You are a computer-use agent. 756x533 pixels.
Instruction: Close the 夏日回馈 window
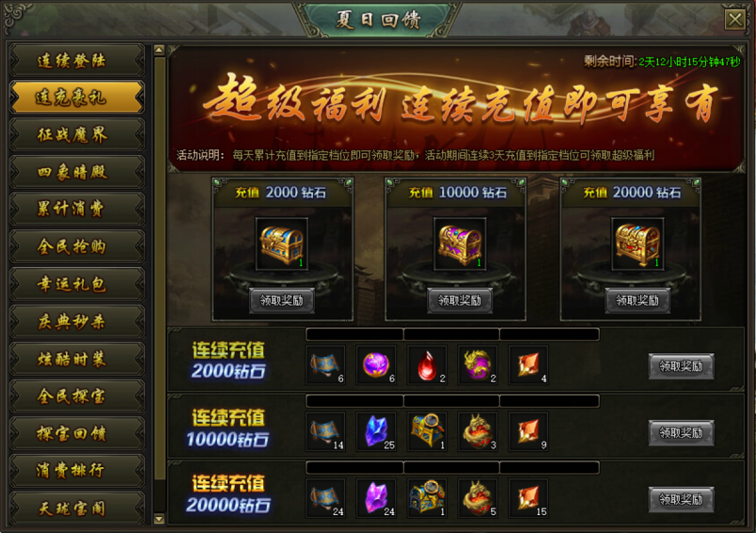pos(735,20)
